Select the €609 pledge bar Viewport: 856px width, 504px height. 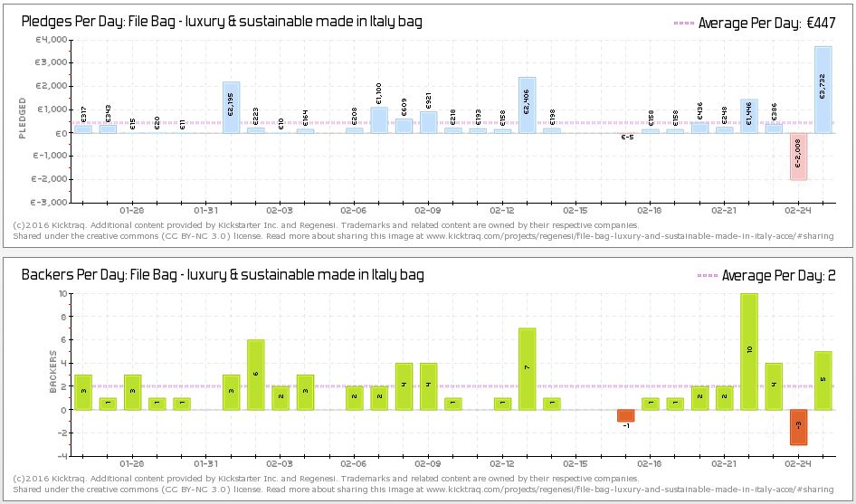(404, 126)
